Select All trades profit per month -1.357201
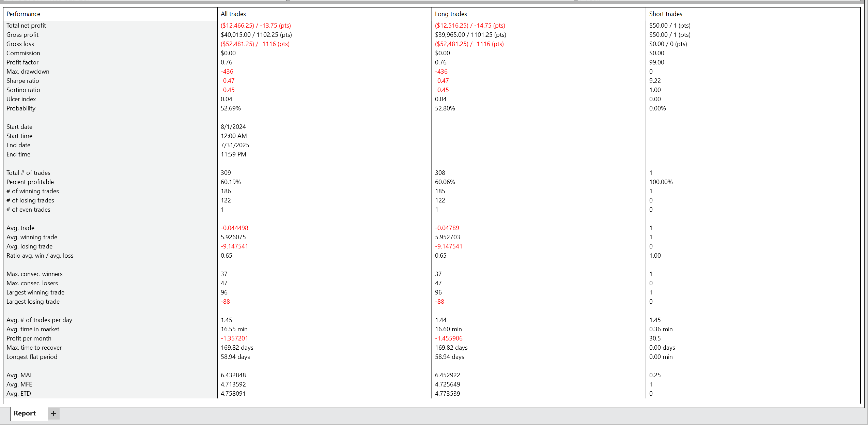Screen dimensions: 868x425 click(x=234, y=338)
